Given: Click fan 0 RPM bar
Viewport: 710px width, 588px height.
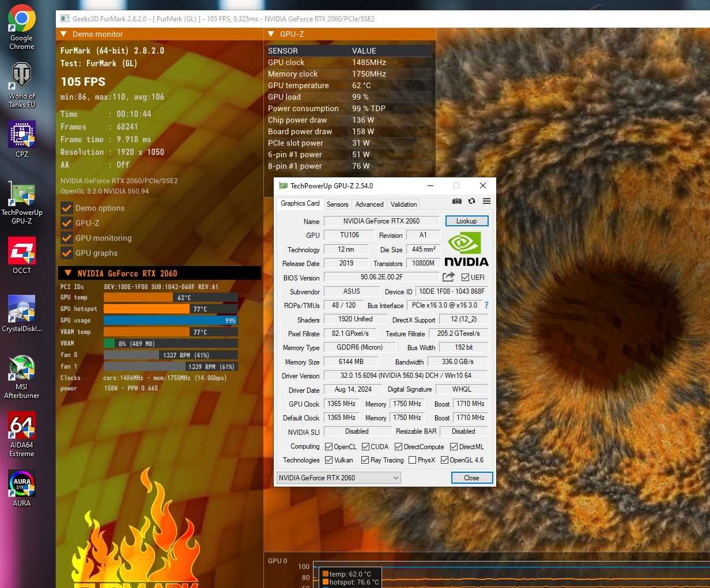Looking at the screenshot, I should click(171, 355).
